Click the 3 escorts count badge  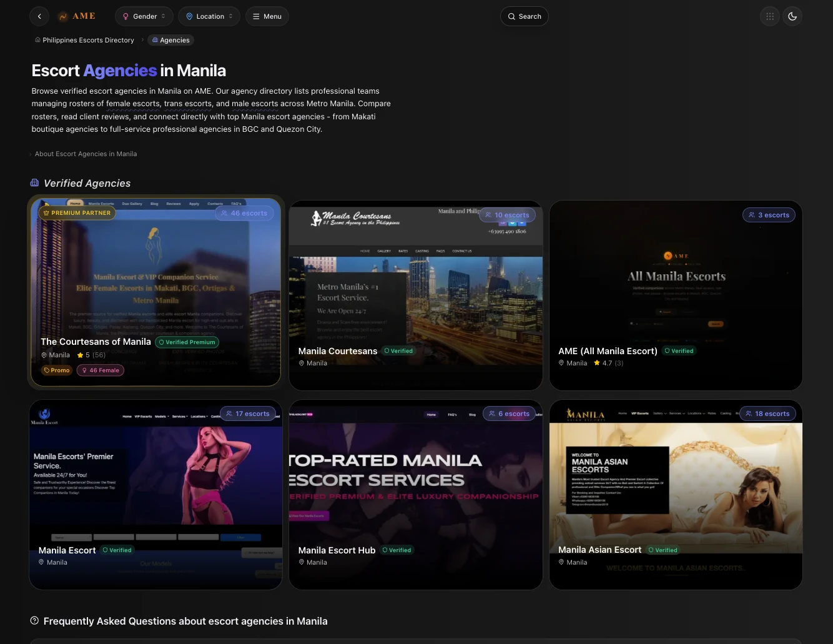(x=769, y=215)
